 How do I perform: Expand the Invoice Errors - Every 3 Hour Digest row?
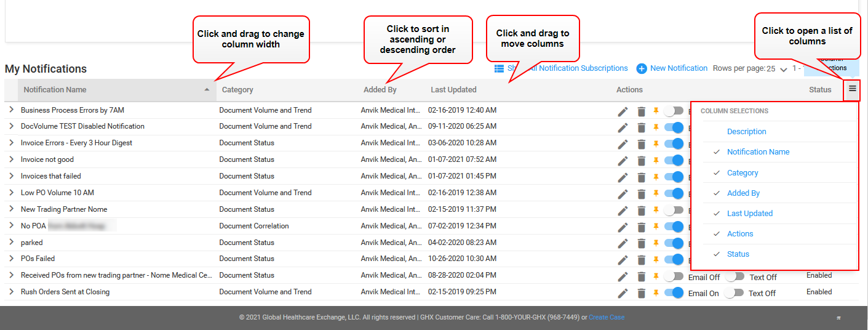pyautogui.click(x=11, y=143)
